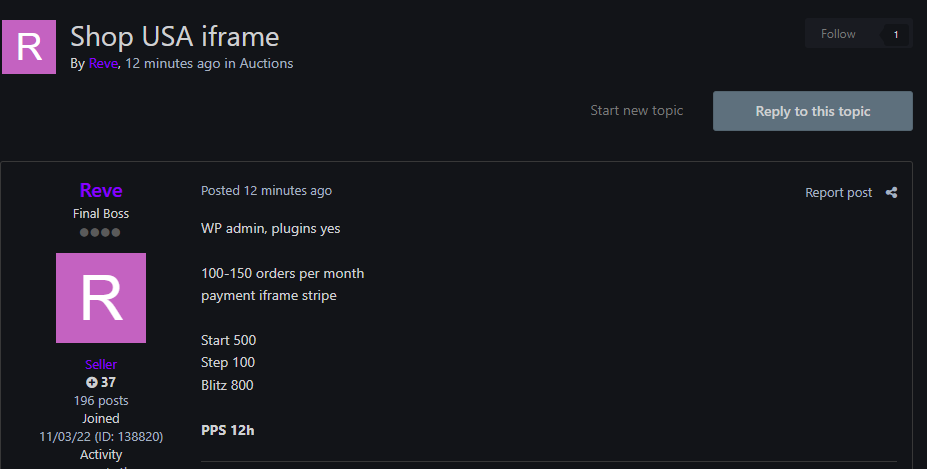Start new topic
This screenshot has height=469, width=927.
pyautogui.click(x=637, y=111)
